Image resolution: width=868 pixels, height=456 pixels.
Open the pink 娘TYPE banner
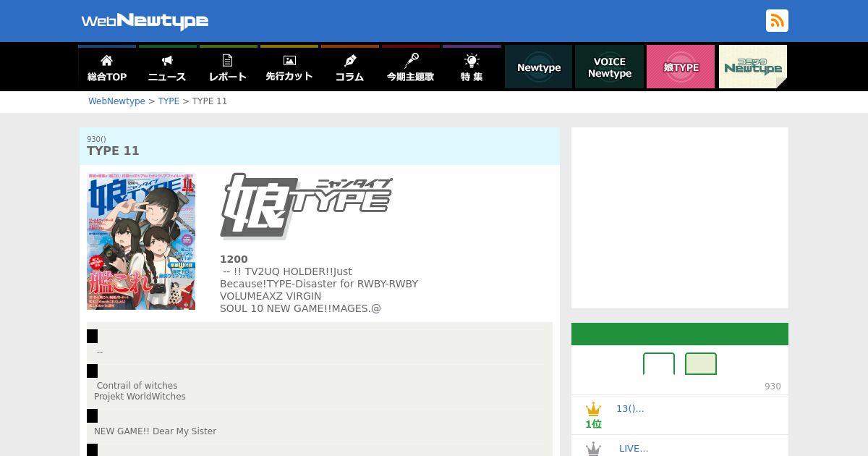[x=681, y=67]
